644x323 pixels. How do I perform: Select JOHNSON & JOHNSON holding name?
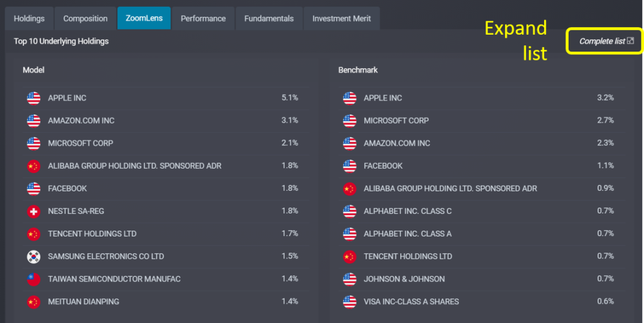tap(404, 279)
